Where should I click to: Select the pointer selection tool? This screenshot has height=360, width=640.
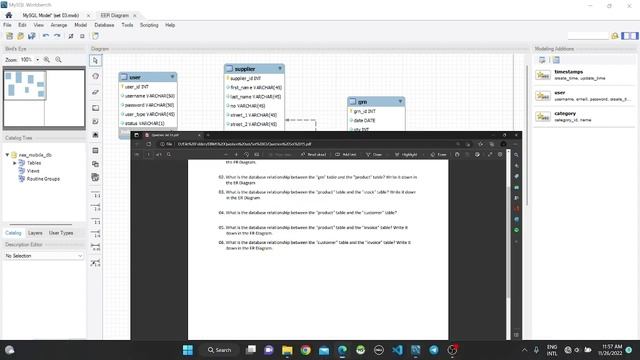[x=96, y=60]
